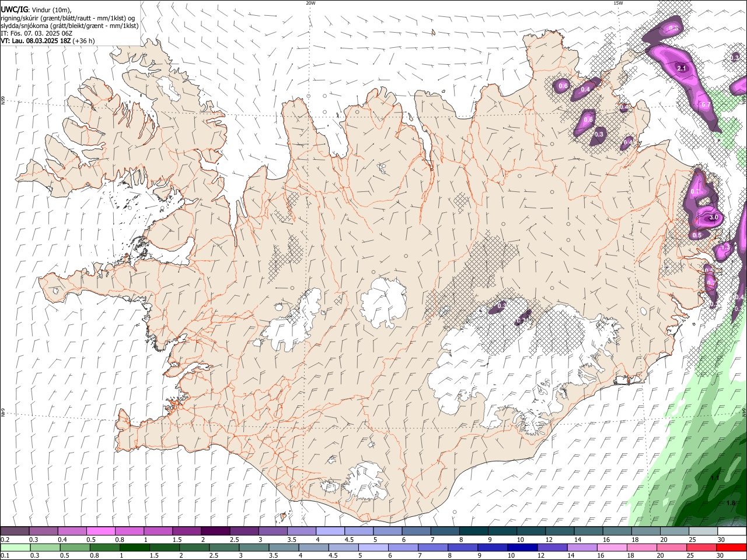Image resolution: width=747 pixels, height=560 pixels.
Task: Click the "IT: Fös. 07. 03. 2025 06Z" line
Action: (x=36, y=33)
